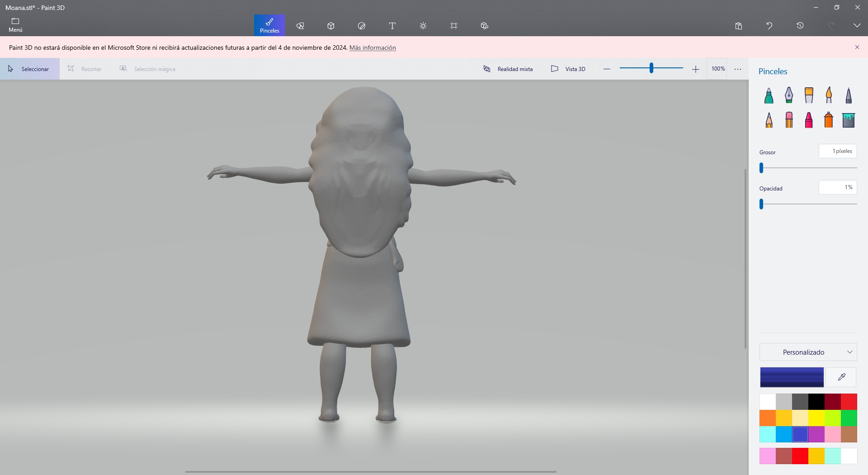Click the Opacidad percentage field
The height and width of the screenshot is (475, 868).
coord(838,187)
